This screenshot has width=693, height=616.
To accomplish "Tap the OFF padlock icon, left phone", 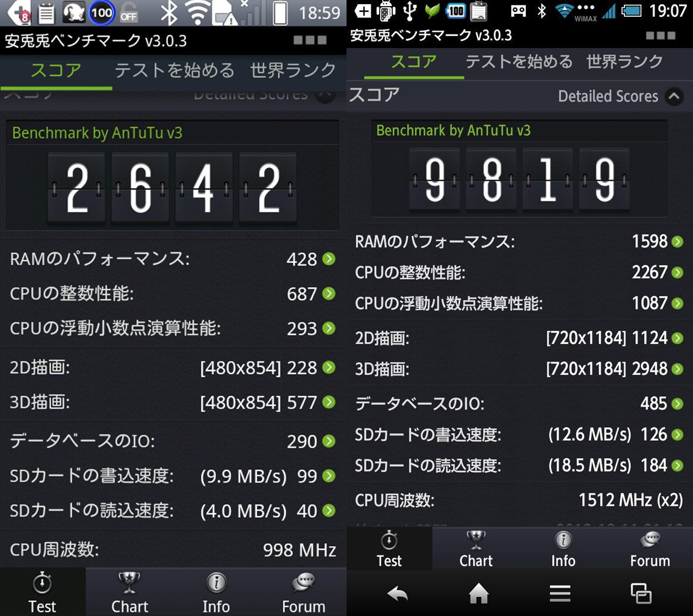I will 129,13.
